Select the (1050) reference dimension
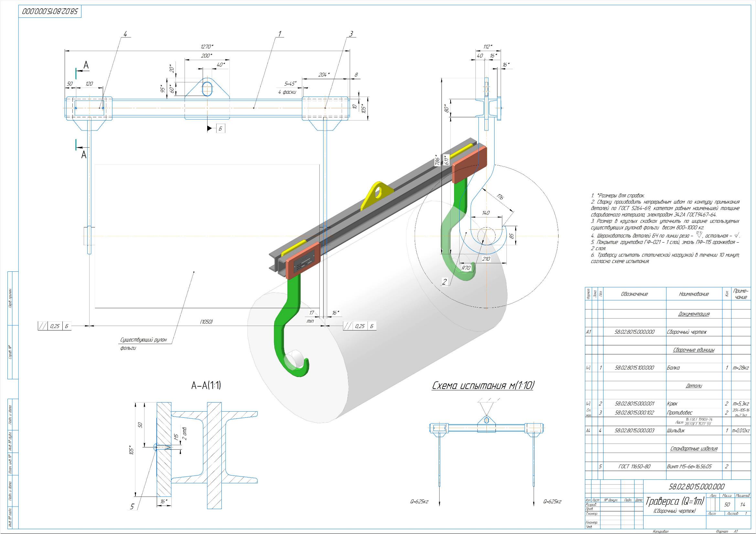Screen dimensions: 756x534 pos(207,321)
